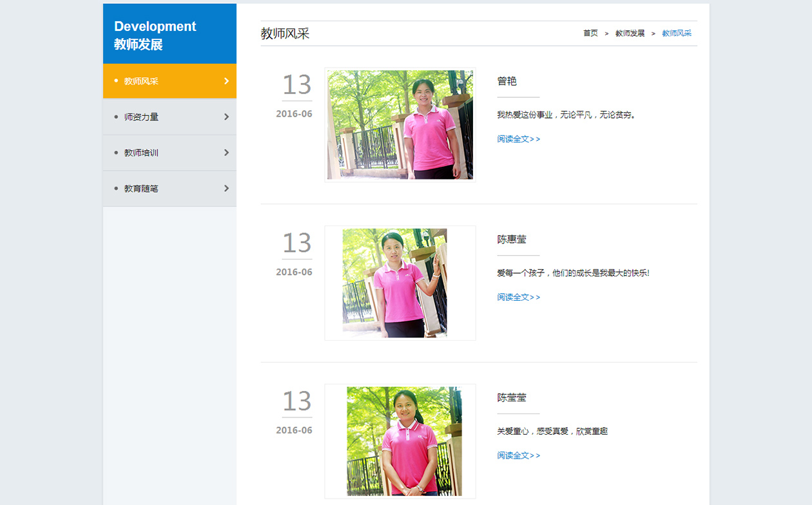Click 教师风采 in the breadcrumb trail
812x505 pixels.
677,33
